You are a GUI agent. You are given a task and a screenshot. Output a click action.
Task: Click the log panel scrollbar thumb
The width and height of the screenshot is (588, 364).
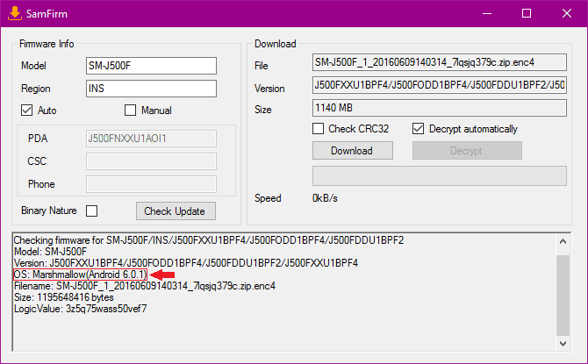[563, 296]
